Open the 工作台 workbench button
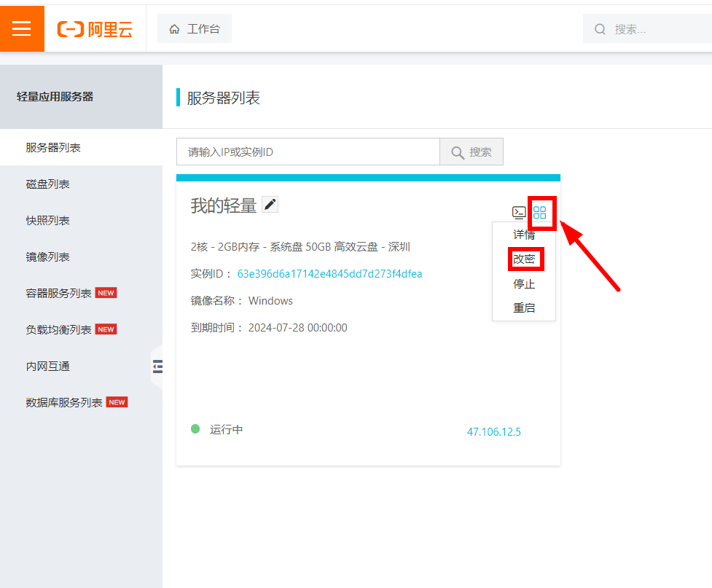Viewport: 712px width, 588px height. click(195, 28)
